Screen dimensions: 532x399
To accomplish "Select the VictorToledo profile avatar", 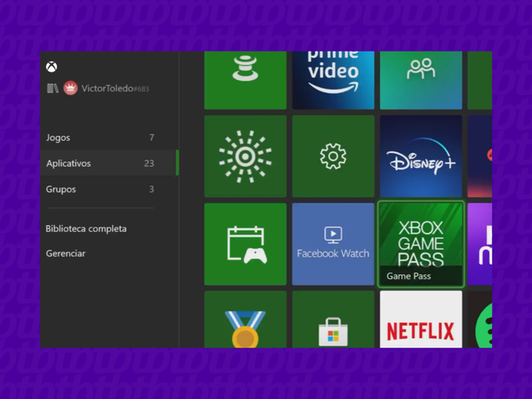I will pyautogui.click(x=71, y=88).
